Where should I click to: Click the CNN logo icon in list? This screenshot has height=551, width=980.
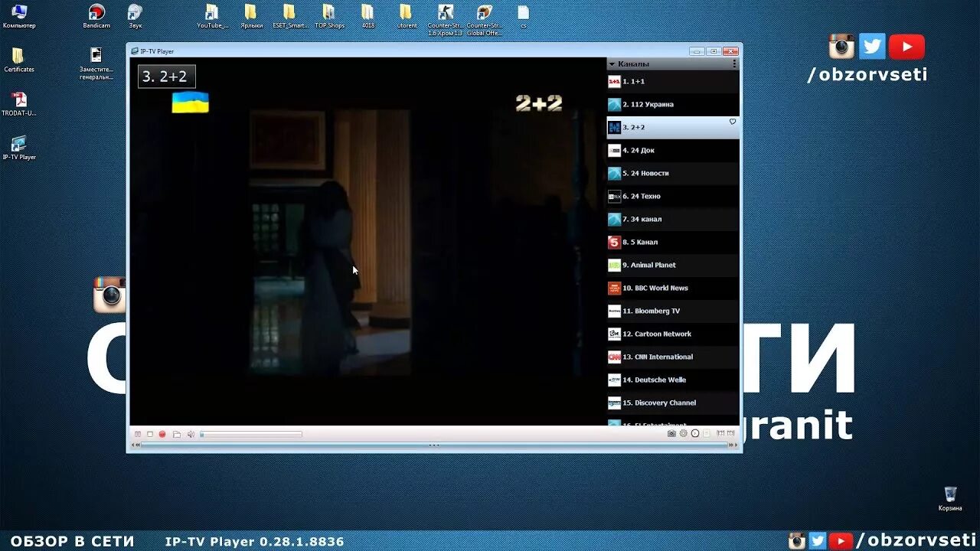[614, 357]
